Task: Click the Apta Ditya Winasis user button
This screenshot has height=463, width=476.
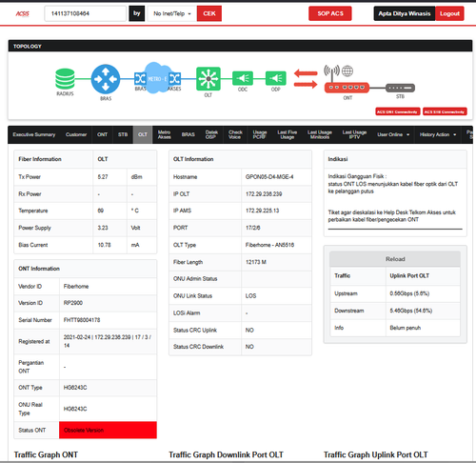Action: 405,13
